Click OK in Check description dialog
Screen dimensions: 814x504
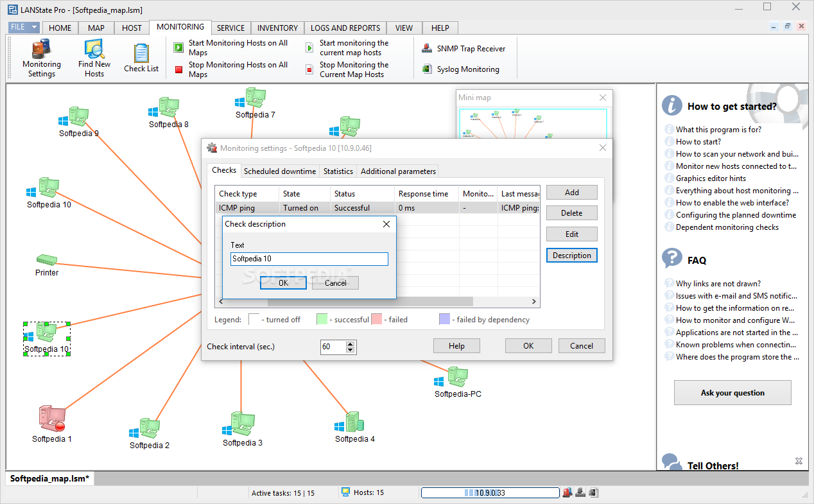(283, 282)
